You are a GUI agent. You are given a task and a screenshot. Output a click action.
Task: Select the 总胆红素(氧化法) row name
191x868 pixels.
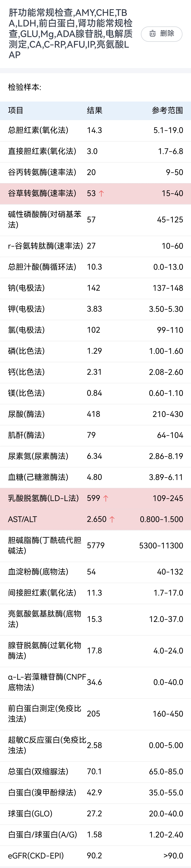click(38, 130)
